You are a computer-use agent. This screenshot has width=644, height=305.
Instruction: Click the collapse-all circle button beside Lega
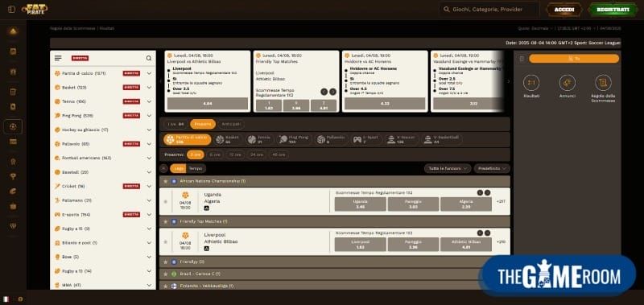click(x=163, y=168)
